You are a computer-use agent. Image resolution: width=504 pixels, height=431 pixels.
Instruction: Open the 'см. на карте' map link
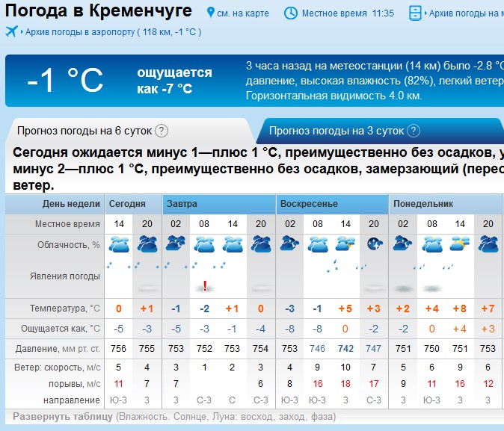pos(244,14)
